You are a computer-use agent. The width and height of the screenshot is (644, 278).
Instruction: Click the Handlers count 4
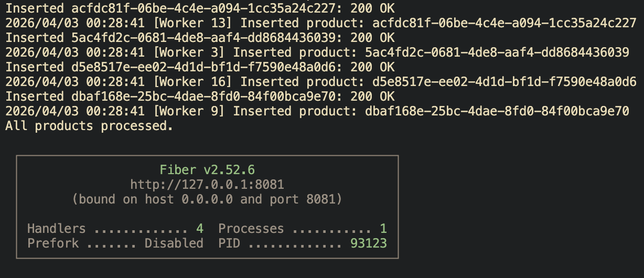pyautogui.click(x=200, y=229)
